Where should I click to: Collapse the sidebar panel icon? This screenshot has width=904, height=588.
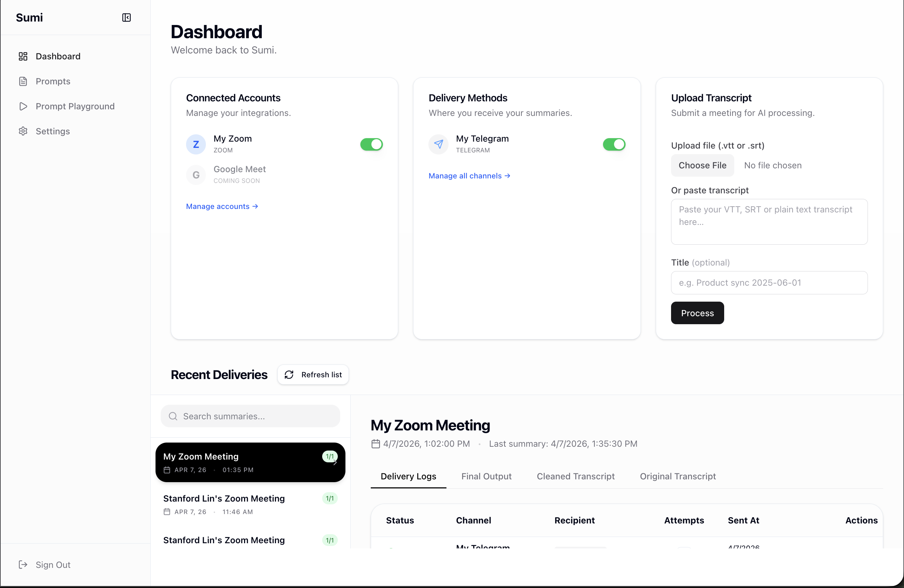click(126, 17)
